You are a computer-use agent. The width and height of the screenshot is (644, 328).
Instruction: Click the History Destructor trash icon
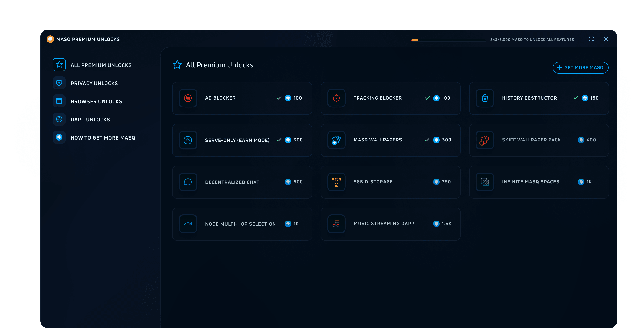[485, 98]
